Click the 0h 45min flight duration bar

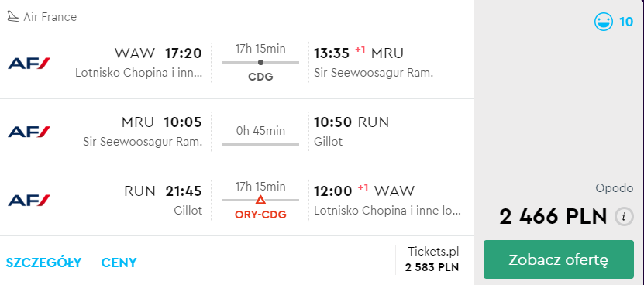click(x=260, y=144)
